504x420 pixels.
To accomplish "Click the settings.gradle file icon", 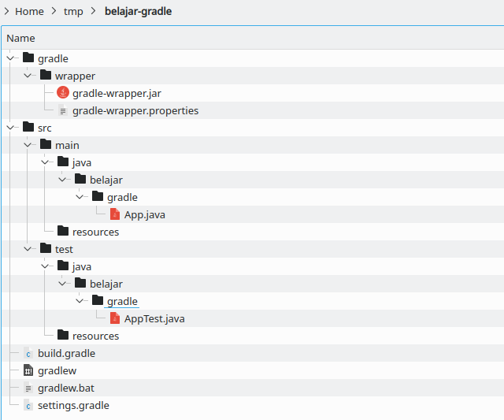I will (28, 405).
